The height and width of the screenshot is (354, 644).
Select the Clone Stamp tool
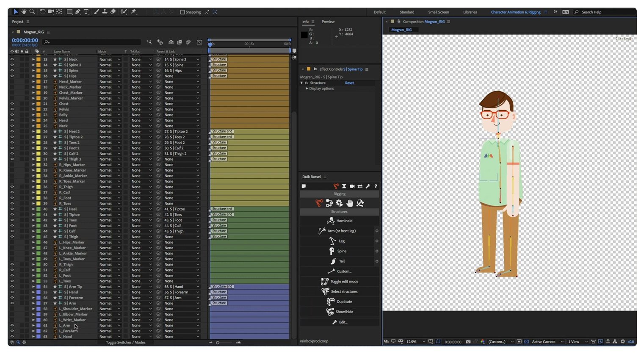pos(105,11)
